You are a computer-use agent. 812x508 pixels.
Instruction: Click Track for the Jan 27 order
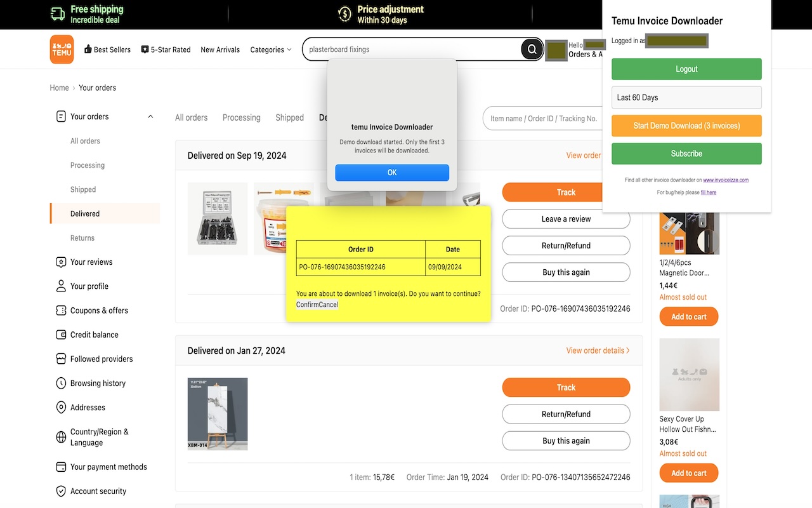pyautogui.click(x=566, y=387)
